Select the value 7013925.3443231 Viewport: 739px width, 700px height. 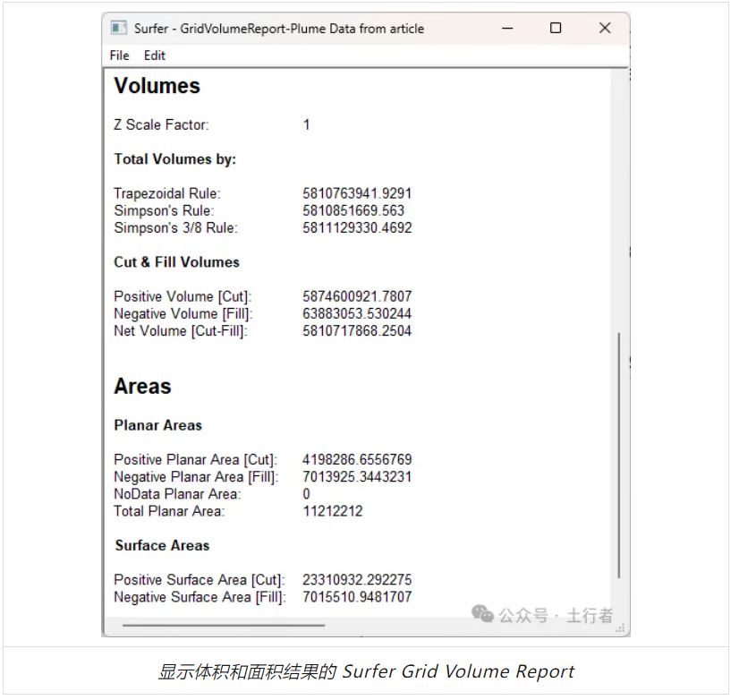tap(357, 477)
